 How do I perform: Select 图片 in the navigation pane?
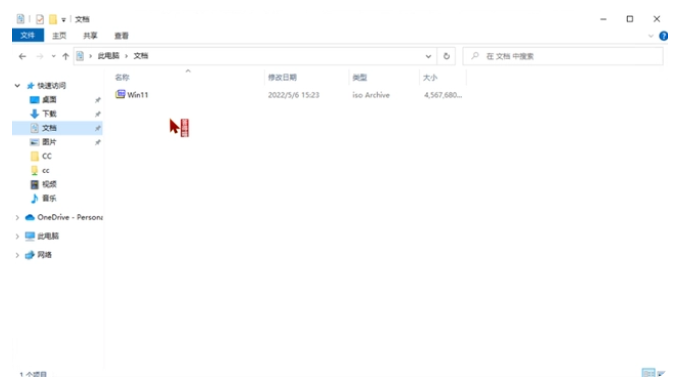(49, 142)
